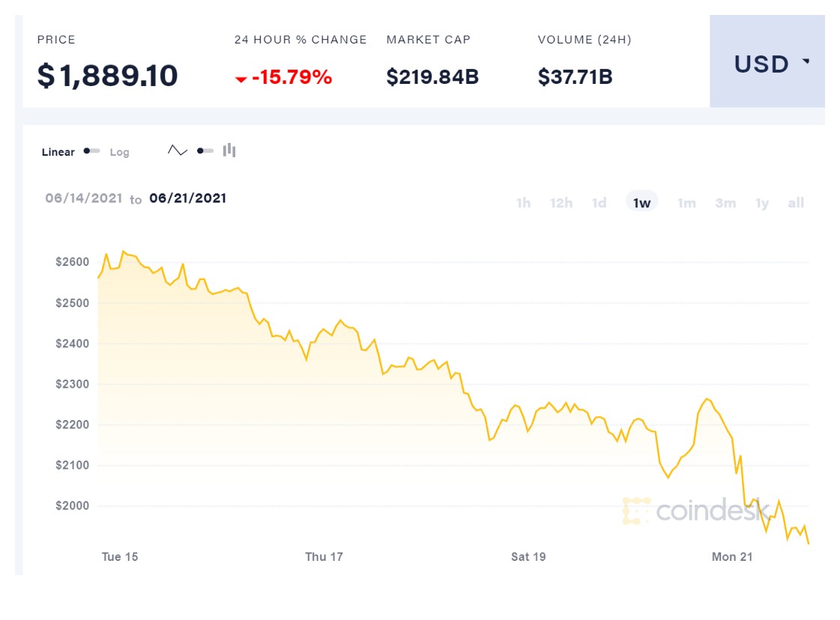Select the 1m time range
This screenshot has height=620, width=840.
(686, 203)
